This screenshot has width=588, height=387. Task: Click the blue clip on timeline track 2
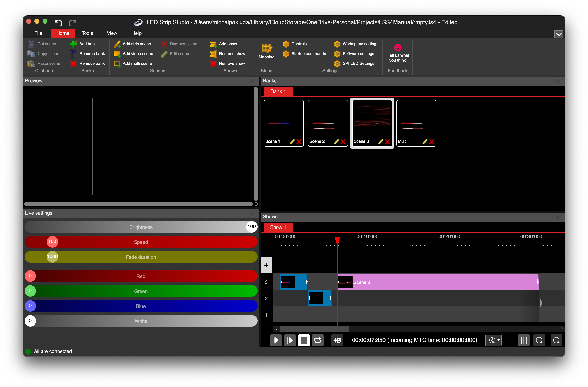(x=320, y=298)
